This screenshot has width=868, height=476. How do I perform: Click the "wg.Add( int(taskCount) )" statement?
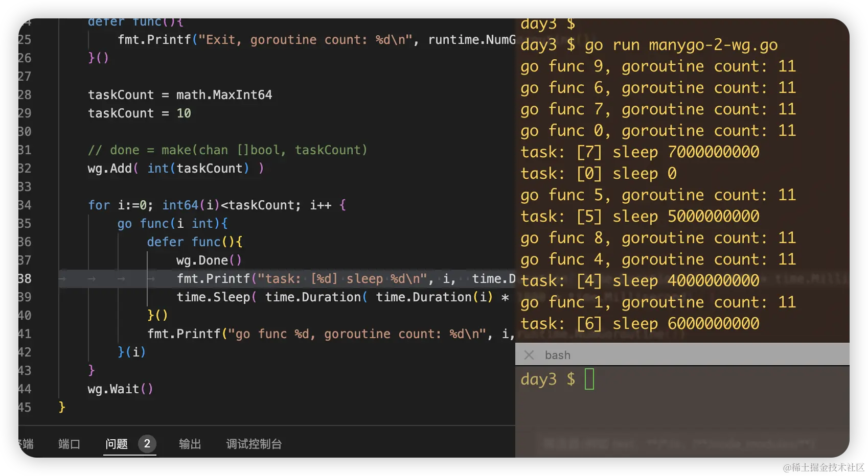tap(176, 169)
